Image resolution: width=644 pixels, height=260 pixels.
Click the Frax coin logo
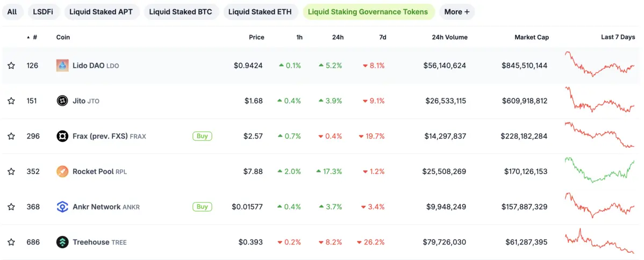[62, 136]
